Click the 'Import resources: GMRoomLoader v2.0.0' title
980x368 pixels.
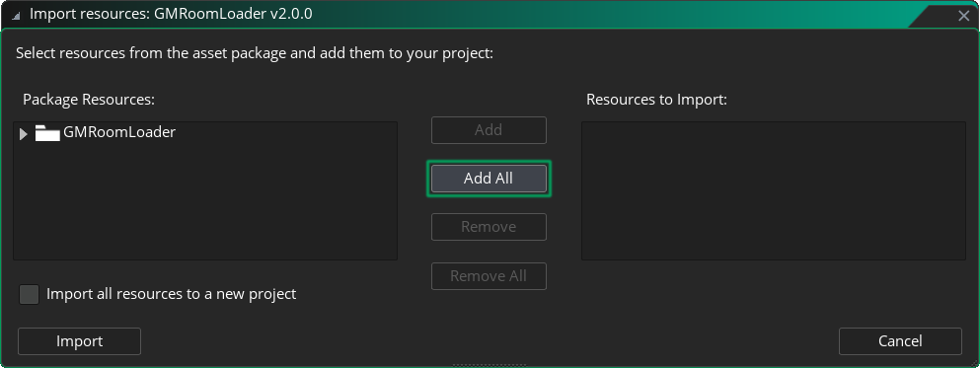pyautogui.click(x=171, y=14)
